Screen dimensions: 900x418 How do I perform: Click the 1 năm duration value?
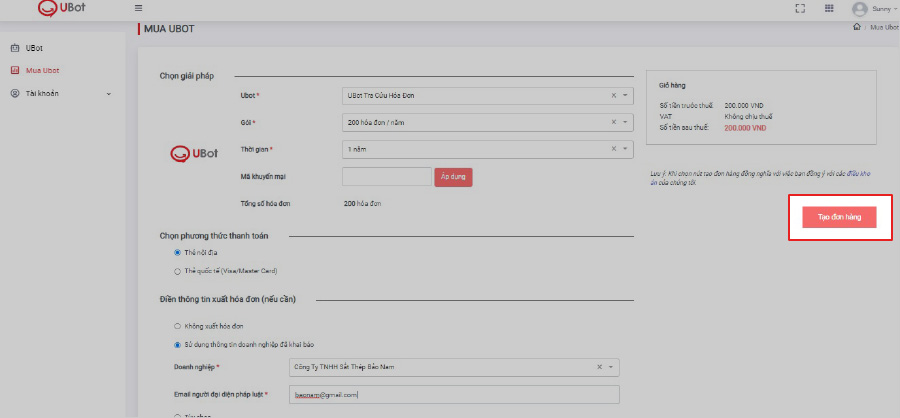coord(357,149)
